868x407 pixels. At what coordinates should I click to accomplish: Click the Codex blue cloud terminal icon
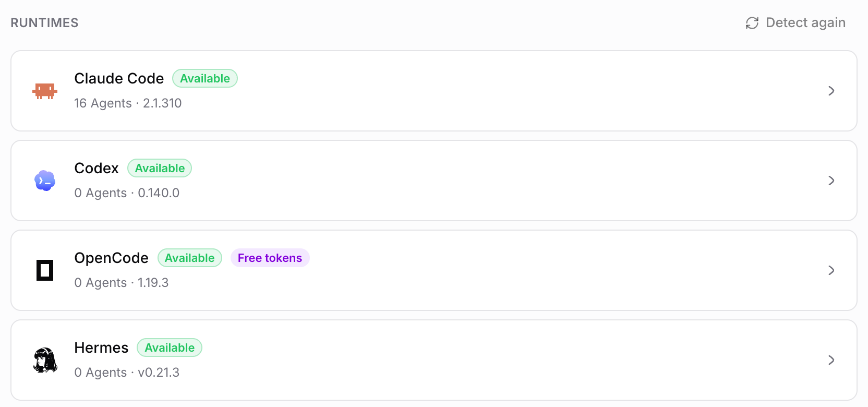tap(45, 181)
